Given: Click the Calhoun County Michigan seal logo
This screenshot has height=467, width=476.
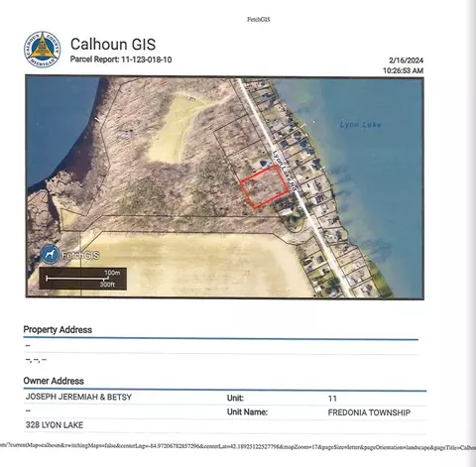Looking at the screenshot, I should (43, 50).
